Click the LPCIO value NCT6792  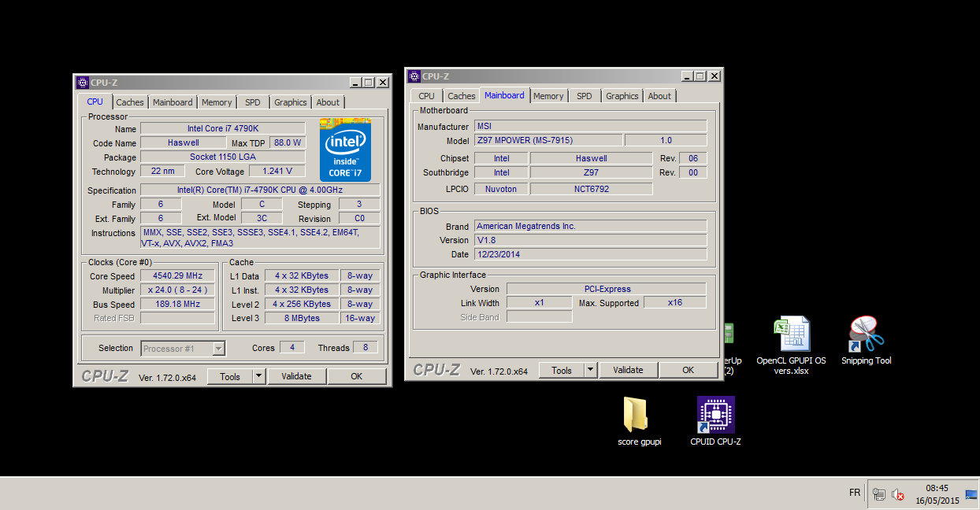tap(591, 189)
